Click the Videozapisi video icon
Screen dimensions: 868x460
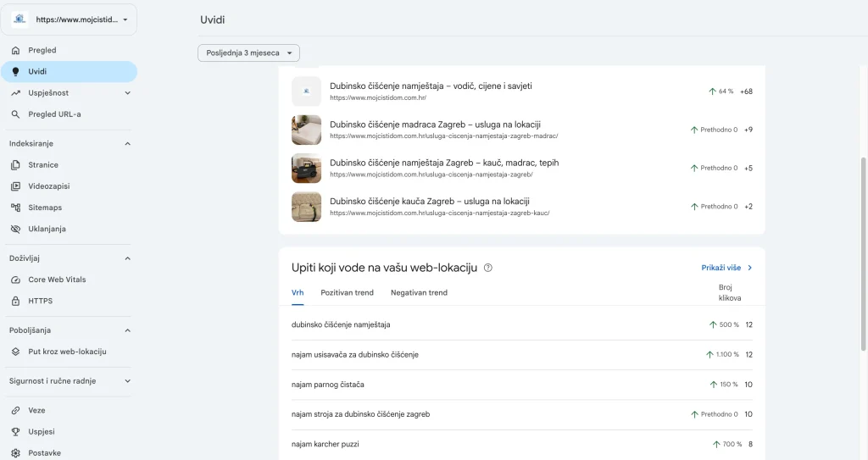[x=15, y=186]
